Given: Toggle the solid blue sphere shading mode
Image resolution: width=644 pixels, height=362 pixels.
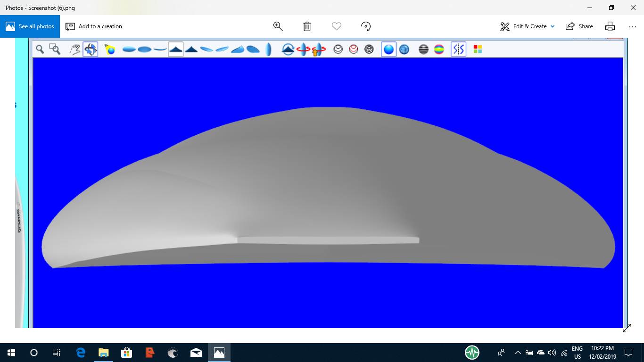Looking at the screenshot, I should [x=388, y=49].
